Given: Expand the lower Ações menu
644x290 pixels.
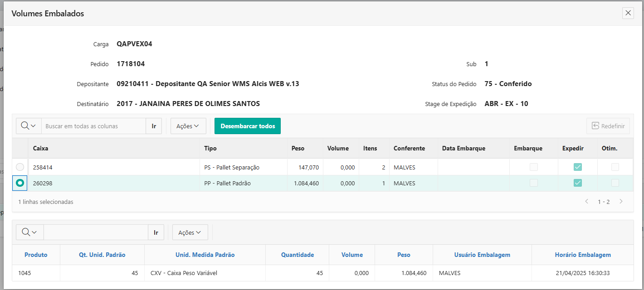Looking at the screenshot, I should [190, 232].
